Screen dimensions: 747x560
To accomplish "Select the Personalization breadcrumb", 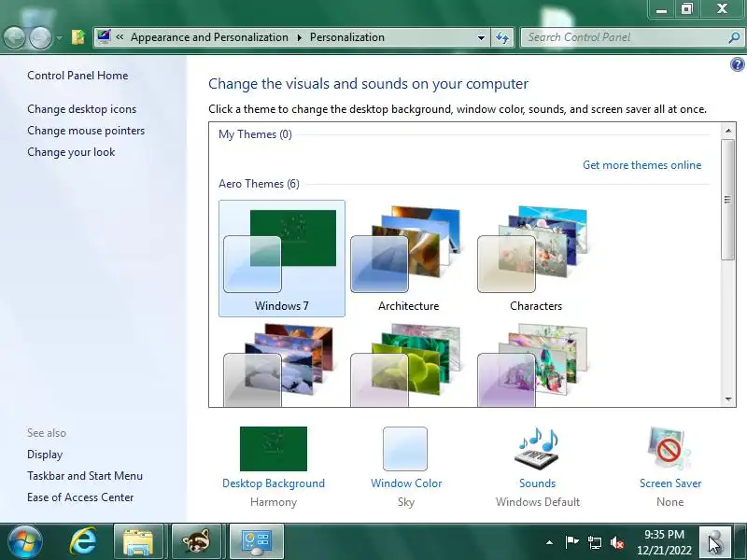I will coord(346,37).
